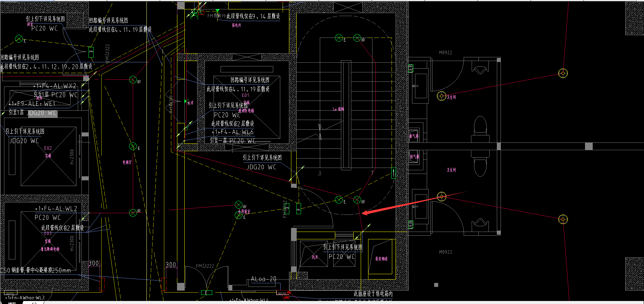Click the E01 elevator label
This screenshot has height=304, width=644.
tap(245, 95)
